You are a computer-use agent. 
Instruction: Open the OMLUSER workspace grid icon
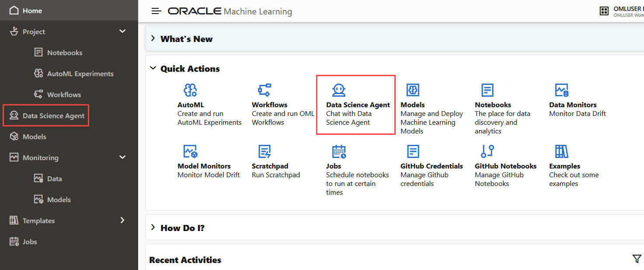click(x=604, y=11)
